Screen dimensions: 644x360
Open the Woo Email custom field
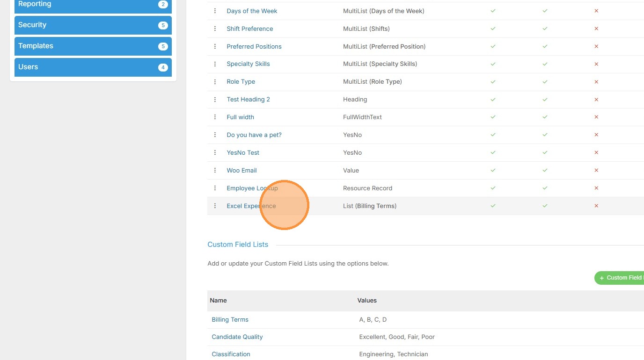241,171
